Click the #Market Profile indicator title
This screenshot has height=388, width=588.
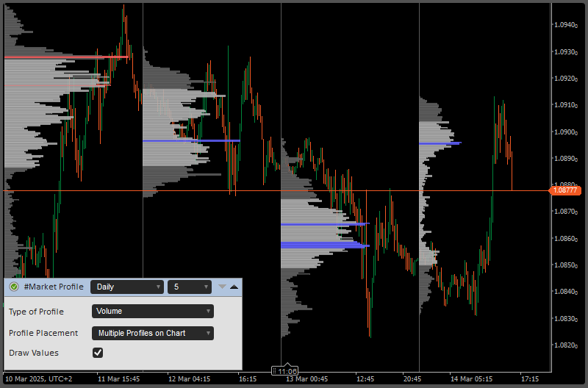(x=52, y=287)
